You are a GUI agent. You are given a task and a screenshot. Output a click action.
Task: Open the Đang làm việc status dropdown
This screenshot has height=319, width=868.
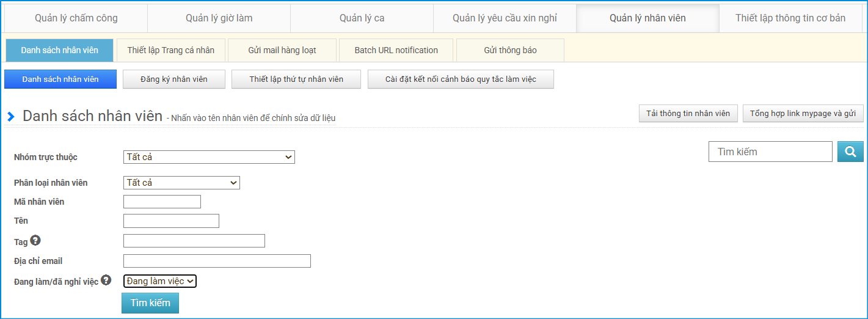(x=159, y=281)
